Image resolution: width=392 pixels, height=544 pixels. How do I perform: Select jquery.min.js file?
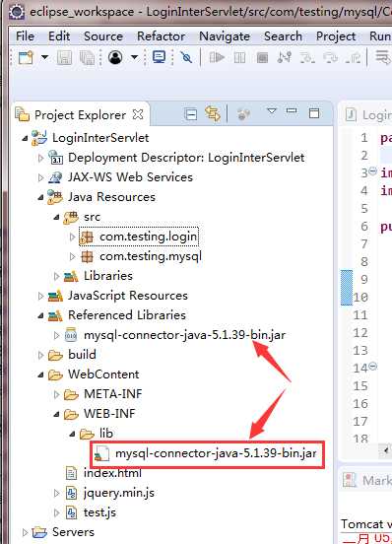point(119,493)
